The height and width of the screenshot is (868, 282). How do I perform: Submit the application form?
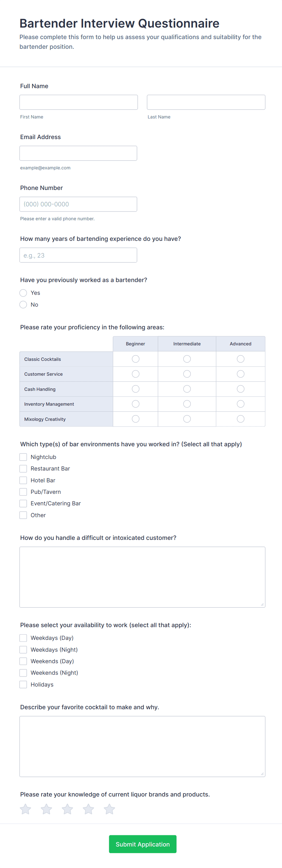pos(142,844)
